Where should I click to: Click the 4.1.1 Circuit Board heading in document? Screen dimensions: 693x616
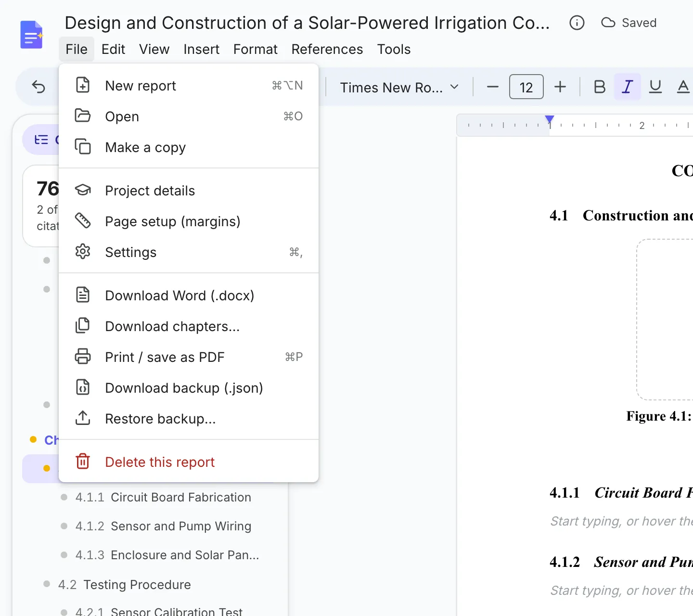click(621, 493)
